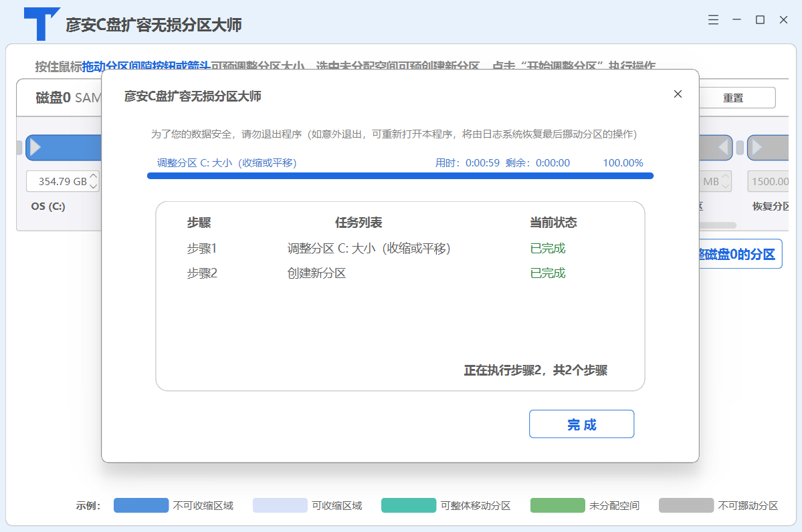
Task: Maximize the main application window
Action: [x=760, y=20]
